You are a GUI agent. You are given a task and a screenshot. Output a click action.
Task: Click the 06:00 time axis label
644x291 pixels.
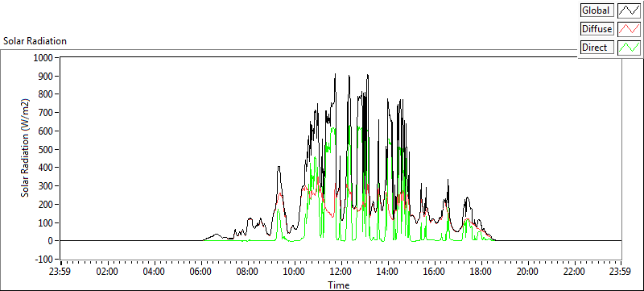tap(200, 272)
